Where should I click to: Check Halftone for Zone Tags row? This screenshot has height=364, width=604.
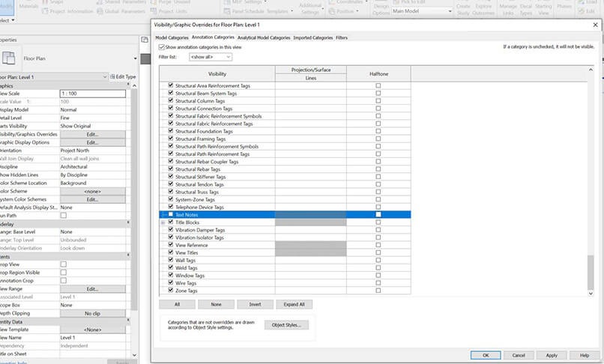(378, 291)
